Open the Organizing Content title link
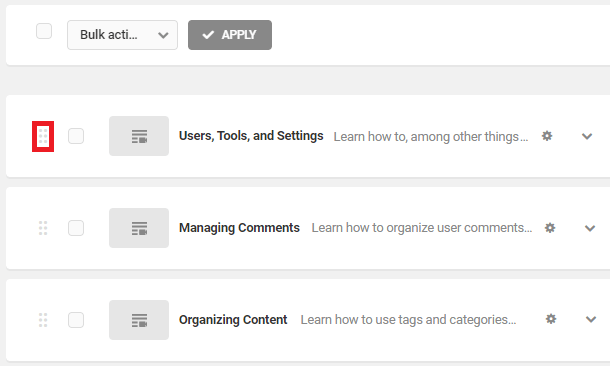Image resolution: width=610 pixels, height=370 pixels. pos(233,319)
